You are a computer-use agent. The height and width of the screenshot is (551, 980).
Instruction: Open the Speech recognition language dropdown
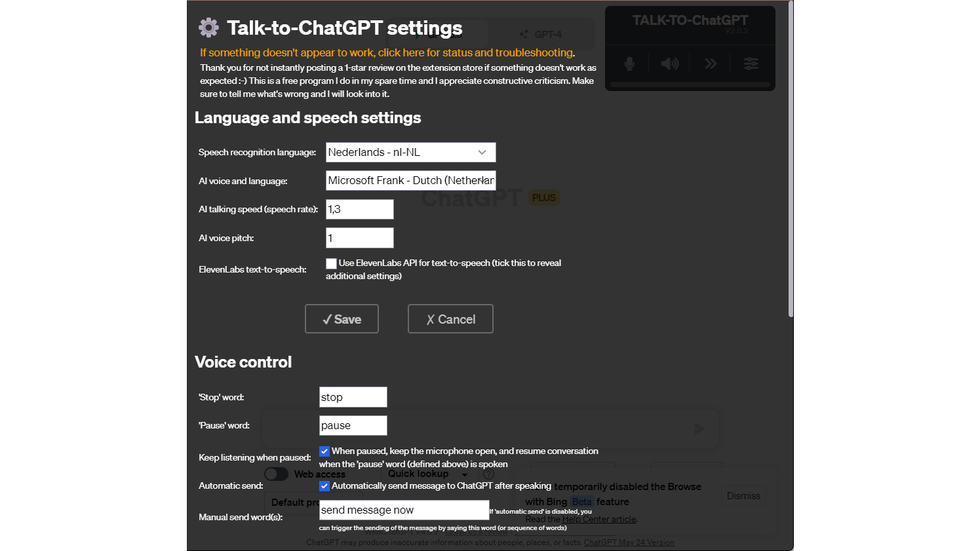[x=411, y=152]
